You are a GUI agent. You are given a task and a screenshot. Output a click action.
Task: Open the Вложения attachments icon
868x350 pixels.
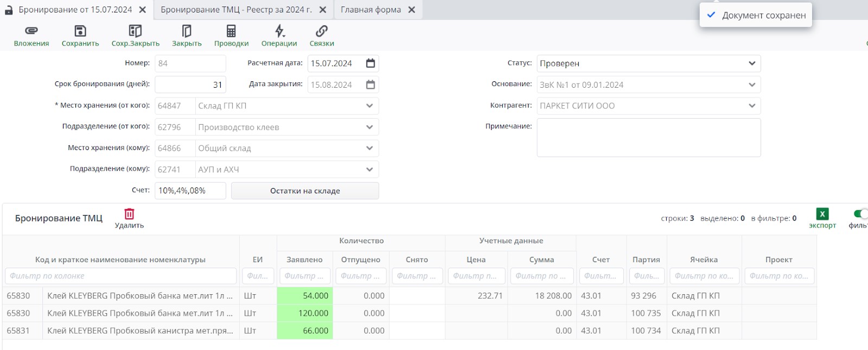pyautogui.click(x=31, y=31)
